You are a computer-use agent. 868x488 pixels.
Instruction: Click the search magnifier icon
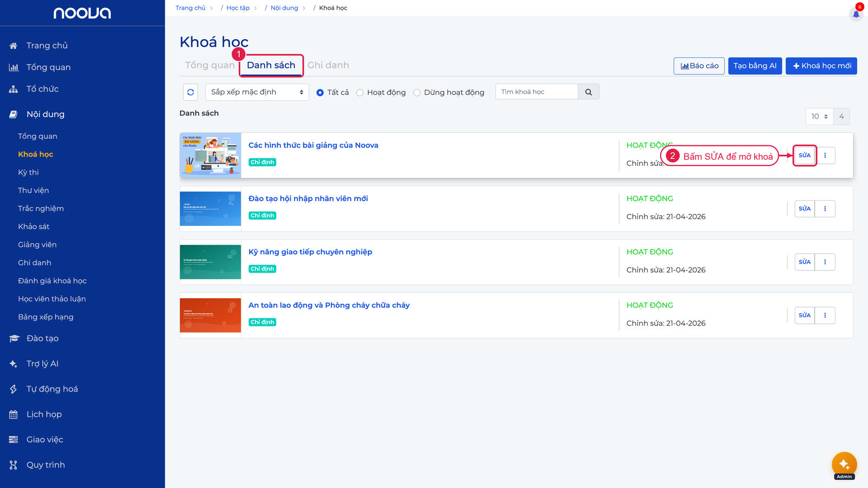coord(589,92)
